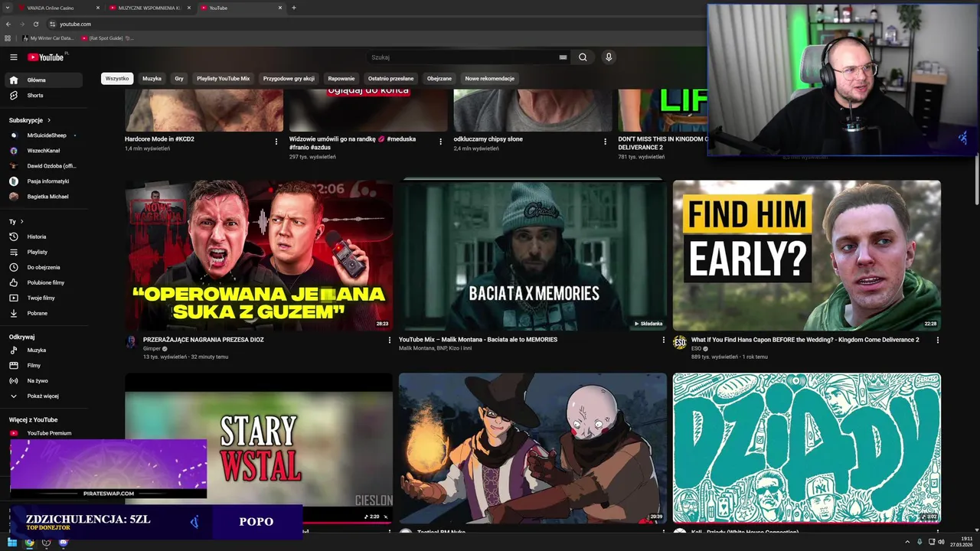Switch to MUZYCZNE WSPOMNIENIA tab
The height and width of the screenshot is (551, 980).
(x=150, y=8)
